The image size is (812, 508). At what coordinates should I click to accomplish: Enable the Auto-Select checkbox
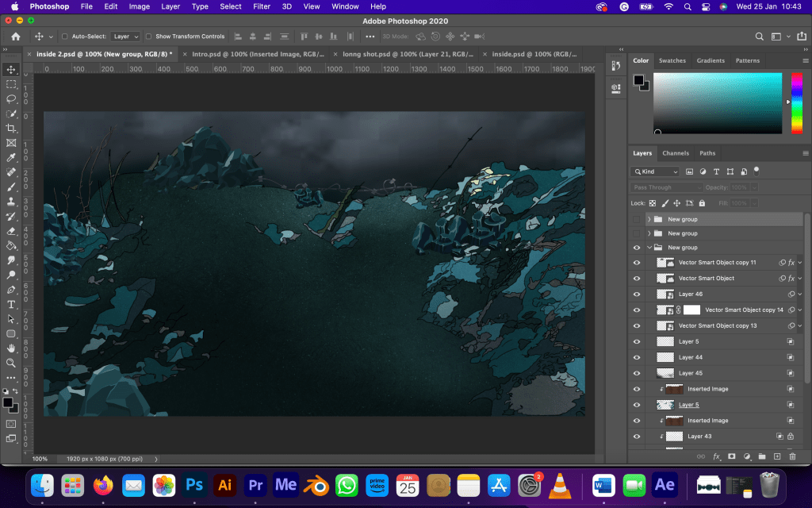(65, 37)
